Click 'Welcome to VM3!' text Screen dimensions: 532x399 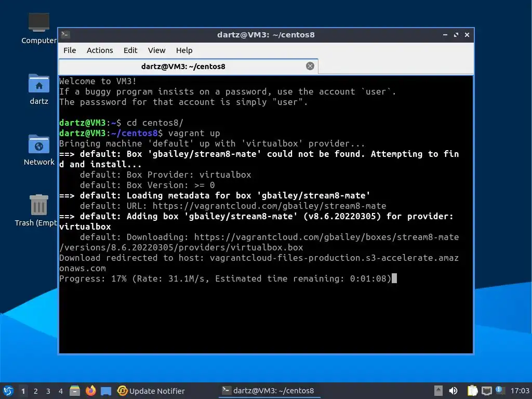[x=98, y=82]
